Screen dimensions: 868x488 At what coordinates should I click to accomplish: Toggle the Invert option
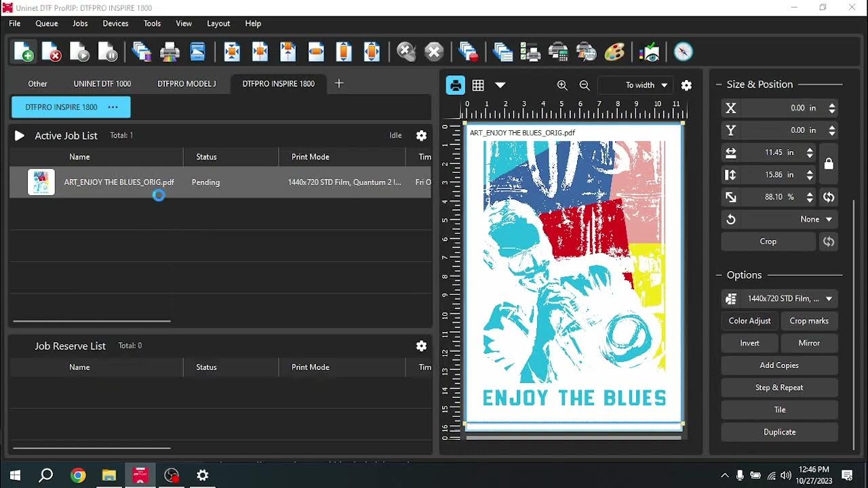[x=750, y=343]
